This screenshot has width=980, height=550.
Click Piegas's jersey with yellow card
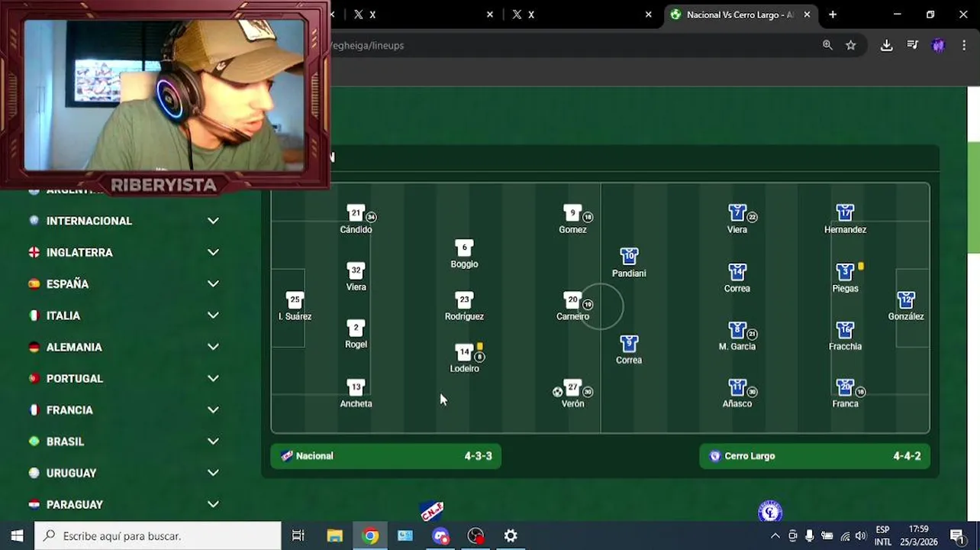click(844, 272)
